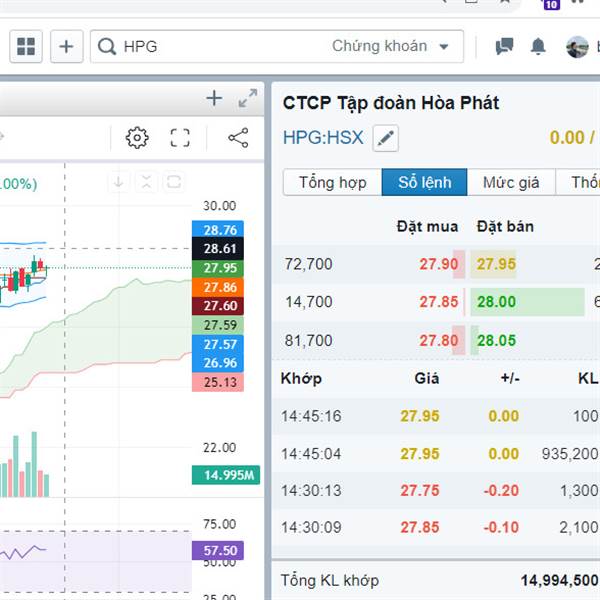Switch to Tổng hợp tab

click(x=333, y=182)
